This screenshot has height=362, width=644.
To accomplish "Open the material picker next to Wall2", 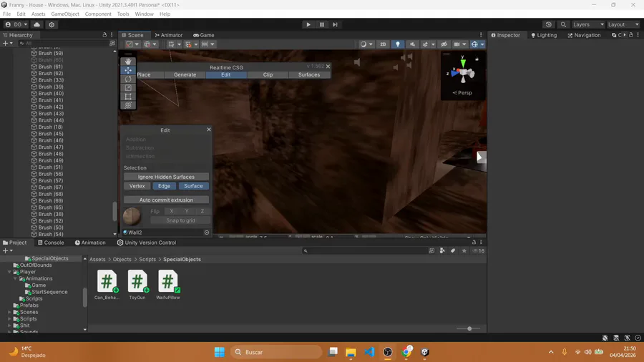I will [207, 233].
